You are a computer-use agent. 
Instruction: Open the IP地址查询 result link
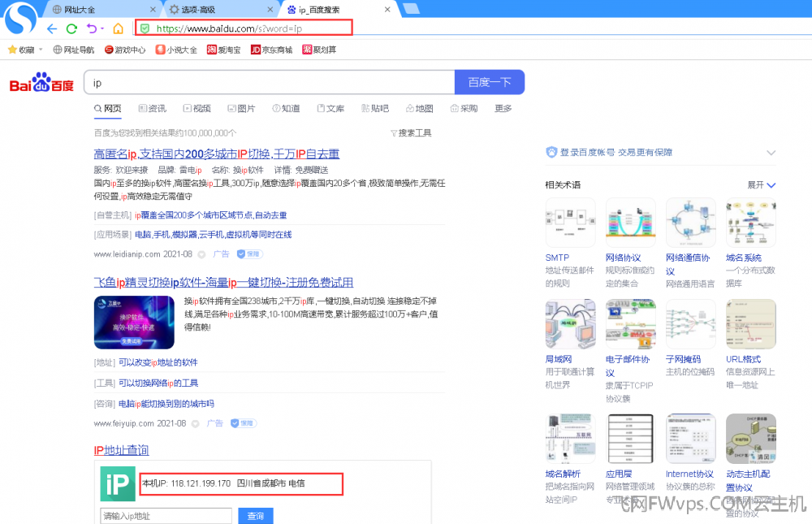(x=121, y=450)
